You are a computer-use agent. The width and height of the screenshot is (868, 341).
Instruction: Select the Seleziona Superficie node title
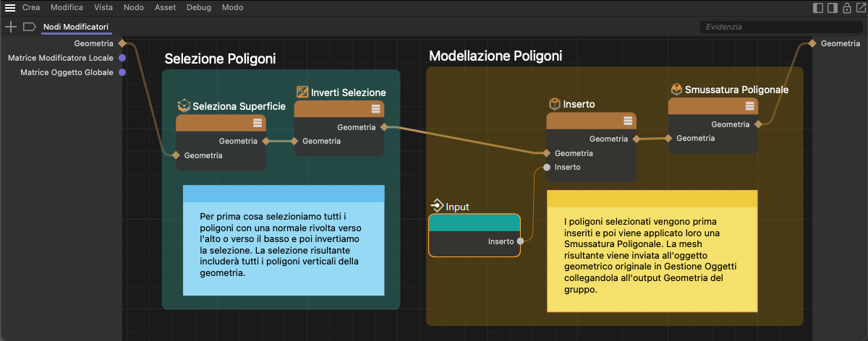pos(239,106)
